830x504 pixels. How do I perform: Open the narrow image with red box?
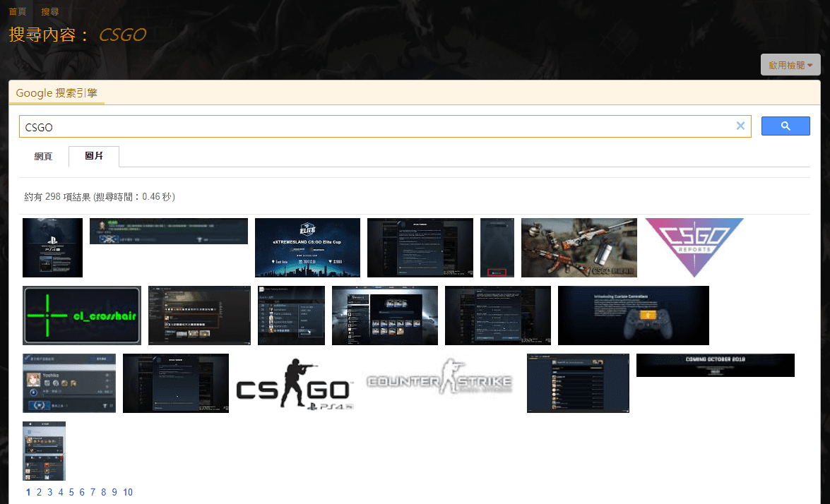[497, 248]
